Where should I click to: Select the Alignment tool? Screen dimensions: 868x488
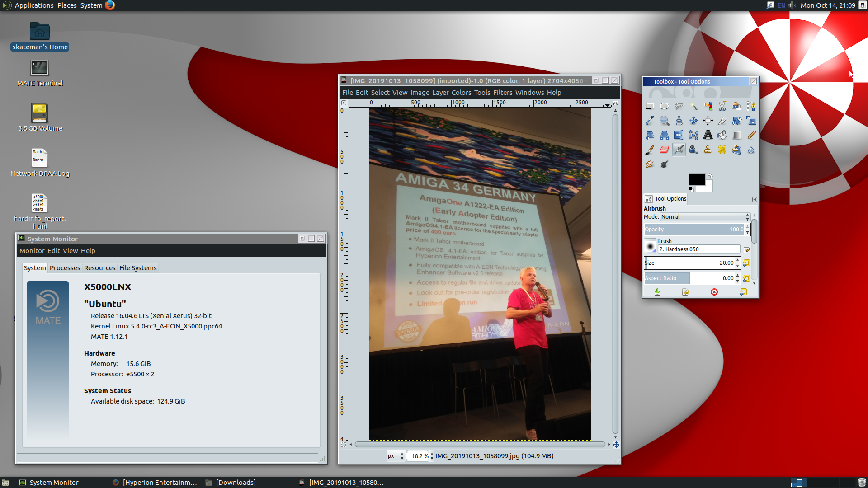click(x=708, y=121)
